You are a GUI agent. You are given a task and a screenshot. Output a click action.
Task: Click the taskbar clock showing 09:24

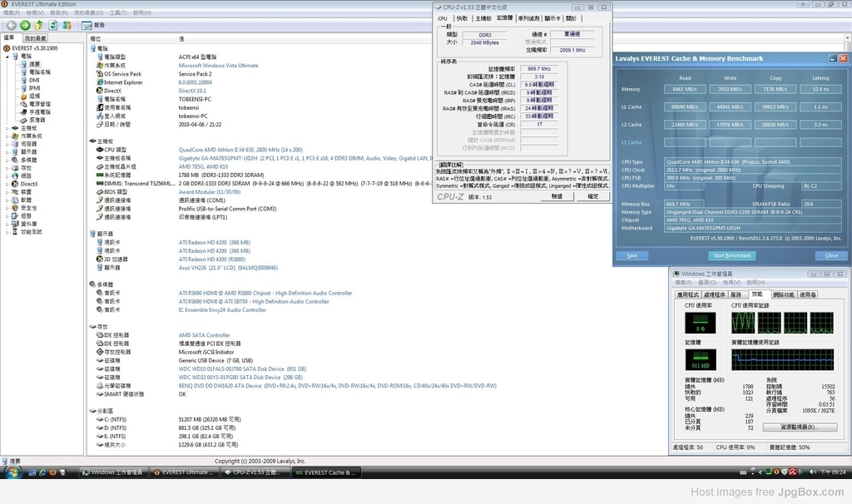click(833, 472)
